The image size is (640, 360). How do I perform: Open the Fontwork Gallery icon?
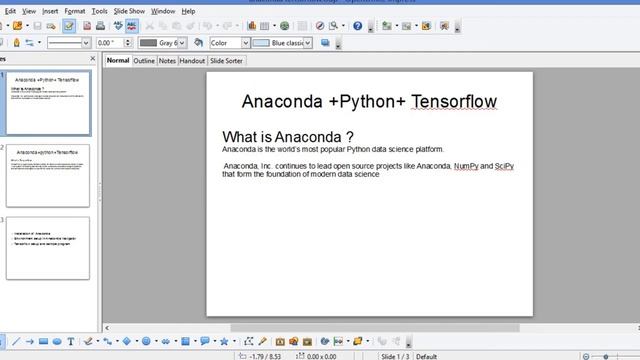[280, 341]
